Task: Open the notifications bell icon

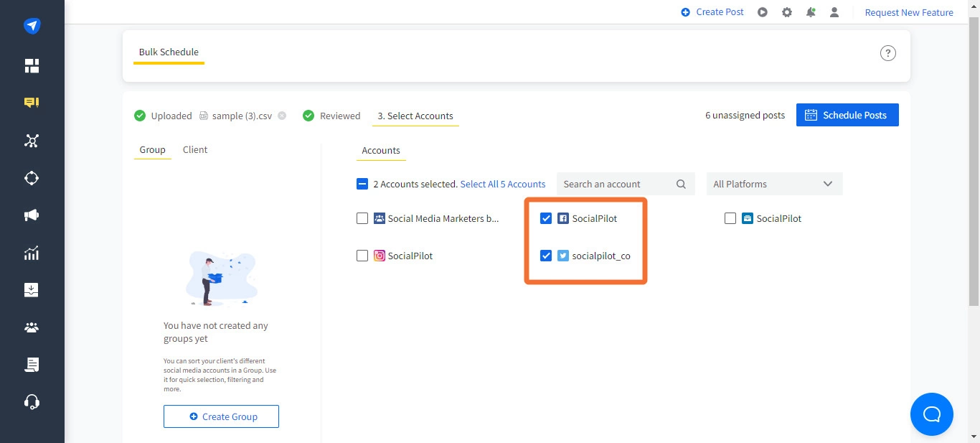Action: pos(811,12)
